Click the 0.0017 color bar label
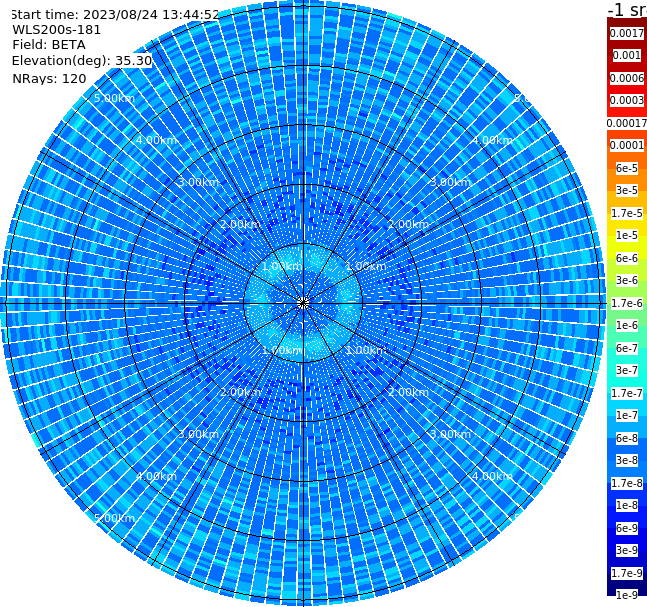The width and height of the screenshot is (647, 607). click(x=627, y=33)
